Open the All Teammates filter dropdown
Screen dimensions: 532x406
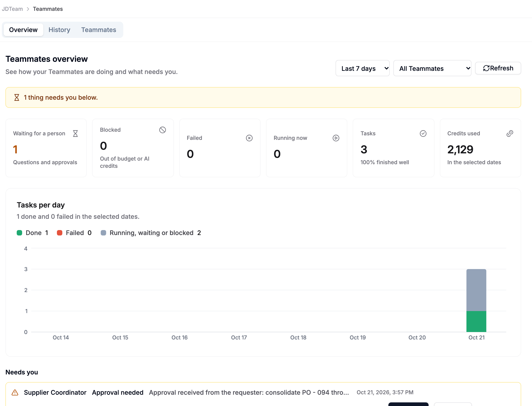[432, 68]
